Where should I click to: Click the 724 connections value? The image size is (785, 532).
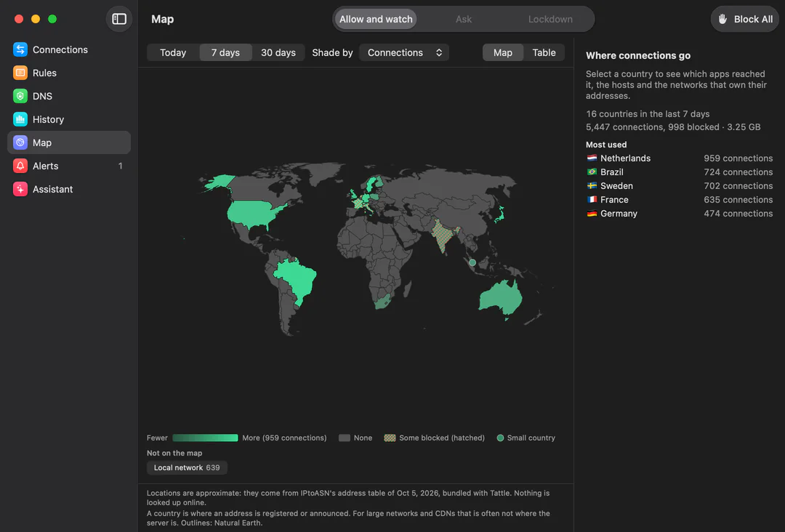738,172
